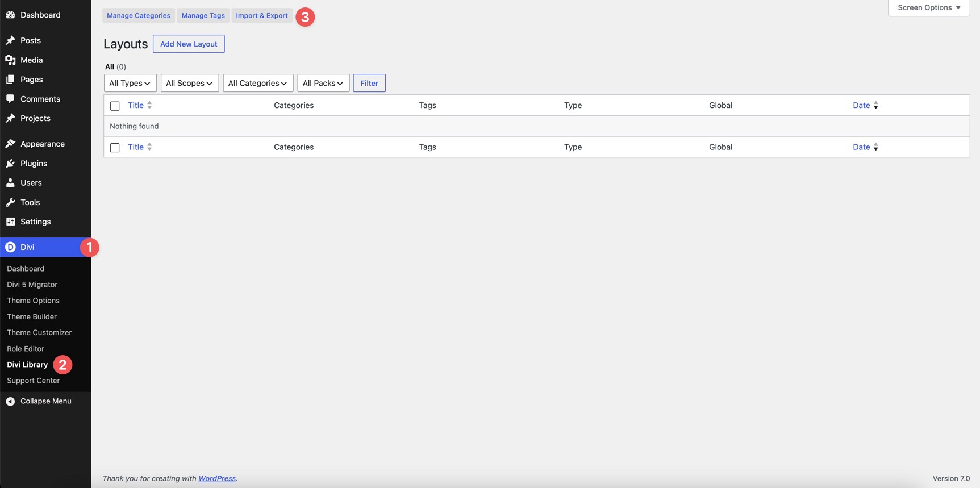Open Divi Dashboard submenu item

click(x=26, y=269)
